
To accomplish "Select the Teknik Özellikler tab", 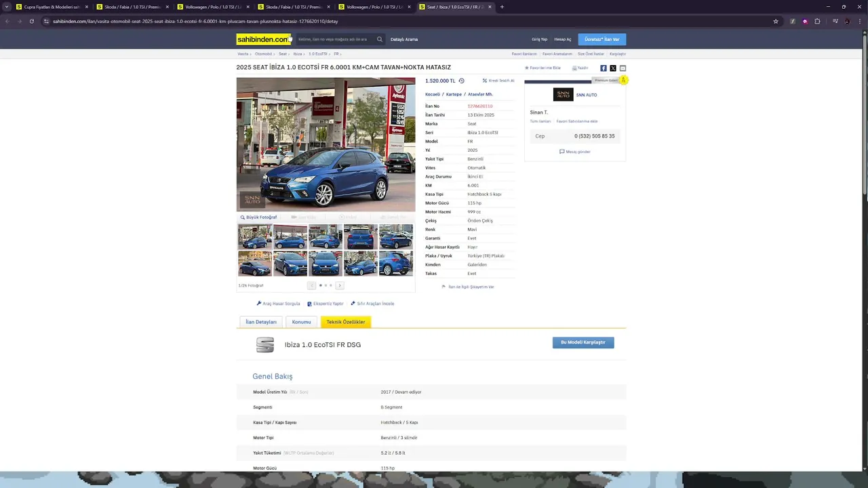I will point(346,322).
